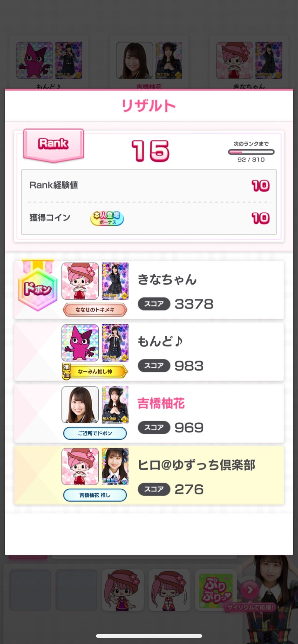The image size is (298, 644).
Task: Send the first pink hat character stamp
Action: coord(123,590)
